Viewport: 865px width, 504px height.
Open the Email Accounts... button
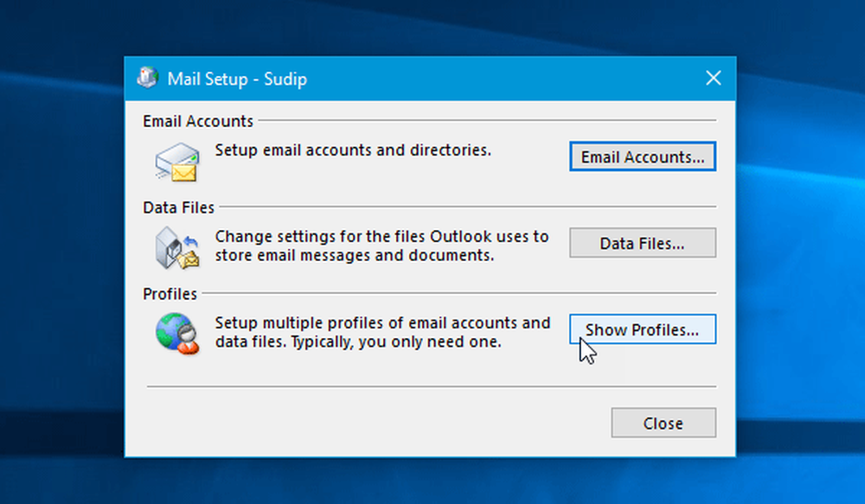(642, 157)
